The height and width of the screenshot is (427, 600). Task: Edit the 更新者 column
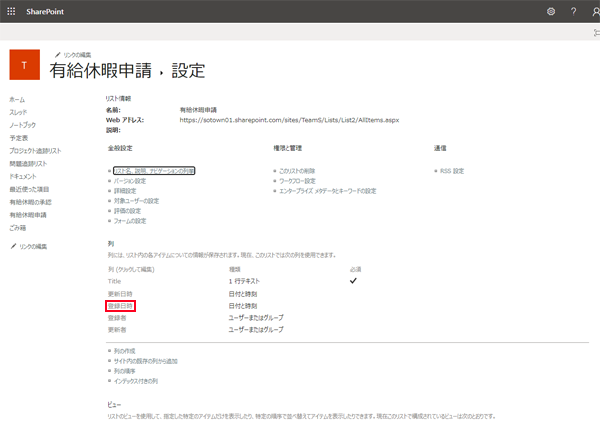tap(117, 329)
